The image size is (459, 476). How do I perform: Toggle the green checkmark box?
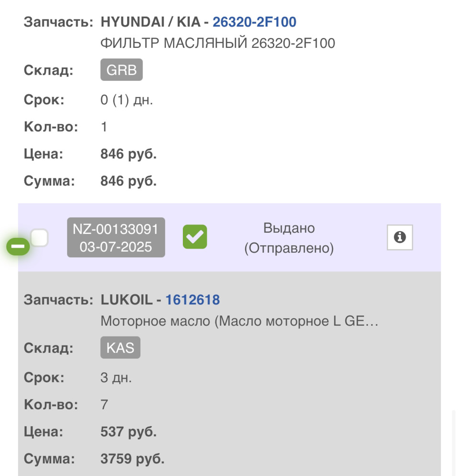click(x=195, y=237)
